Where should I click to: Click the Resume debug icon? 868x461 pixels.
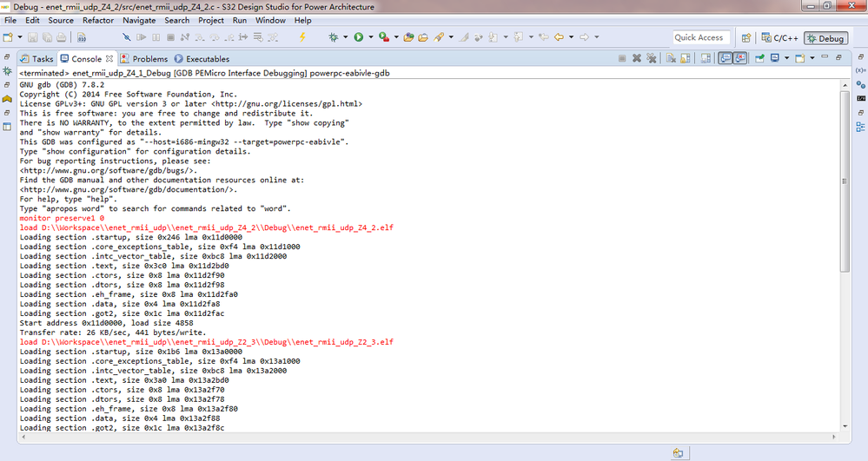(x=142, y=37)
